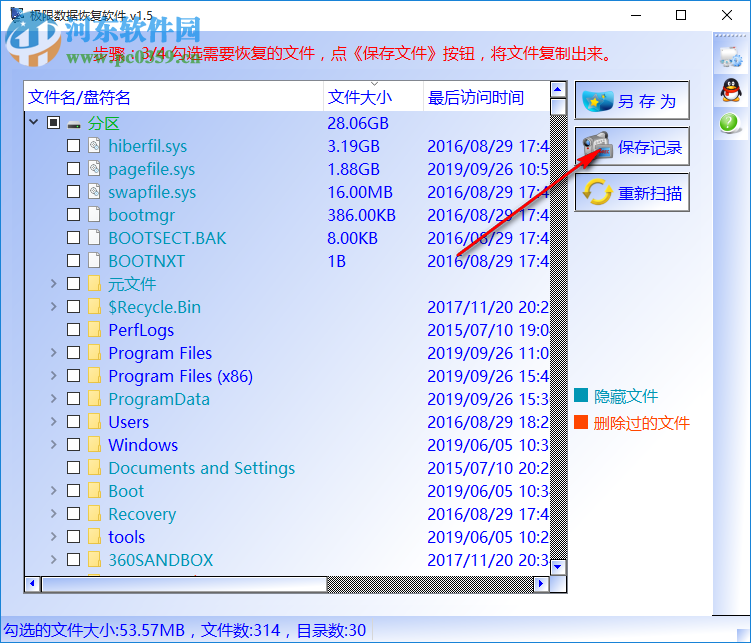This screenshot has width=751, height=643.
Task: Click the Users folder icon
Action: [x=94, y=421]
